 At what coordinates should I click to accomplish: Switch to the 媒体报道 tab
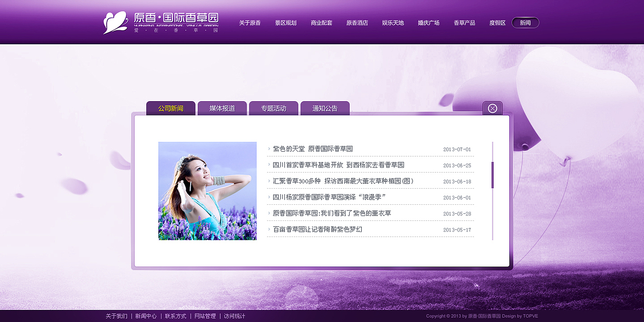222,108
